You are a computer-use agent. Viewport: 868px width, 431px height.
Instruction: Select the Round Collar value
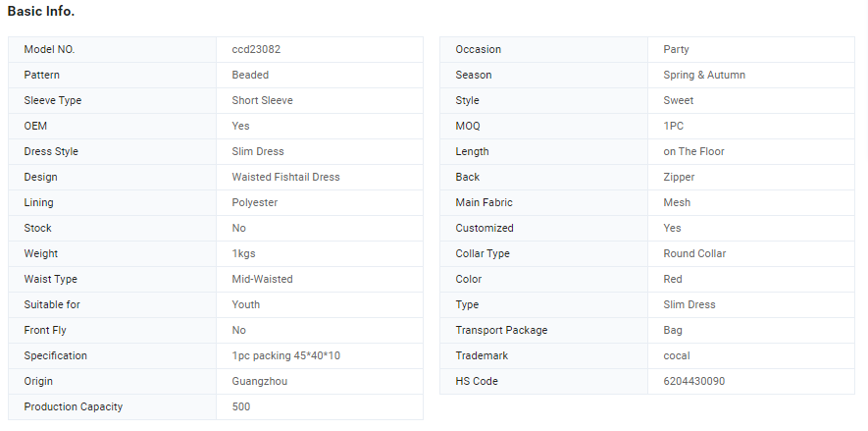click(694, 253)
